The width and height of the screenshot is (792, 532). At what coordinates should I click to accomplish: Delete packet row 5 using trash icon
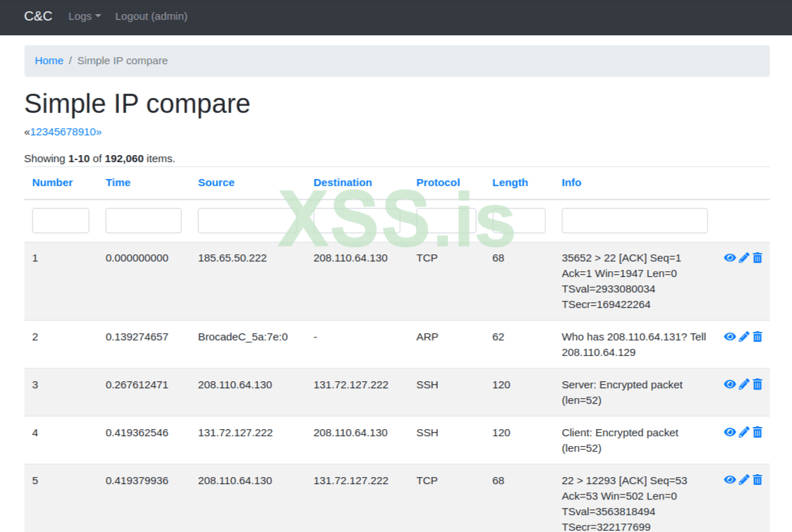[x=757, y=481]
